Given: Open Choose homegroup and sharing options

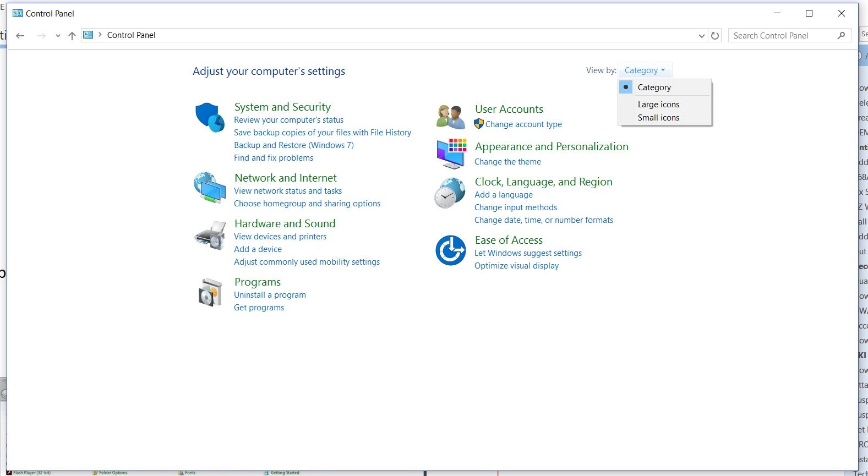Looking at the screenshot, I should (307, 204).
